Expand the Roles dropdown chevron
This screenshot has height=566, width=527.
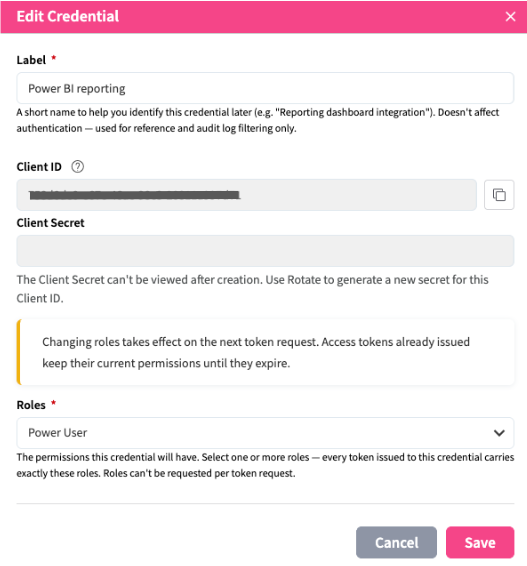coord(499,432)
